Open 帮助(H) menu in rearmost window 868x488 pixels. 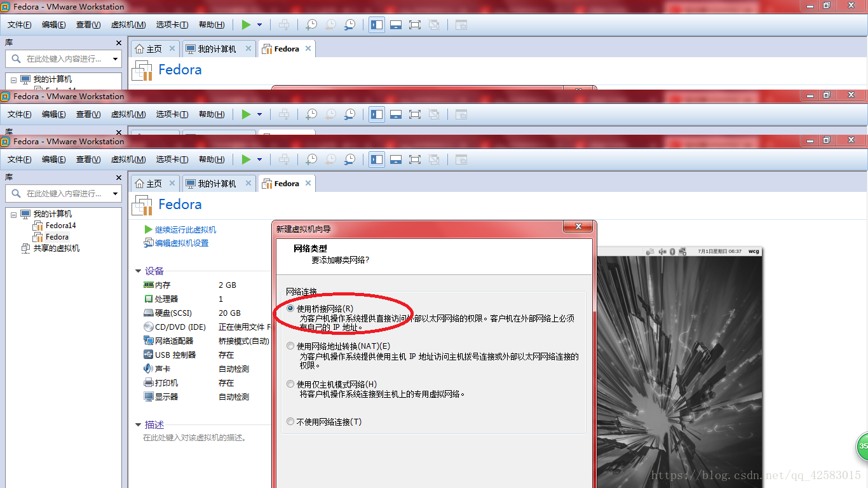[x=212, y=25]
